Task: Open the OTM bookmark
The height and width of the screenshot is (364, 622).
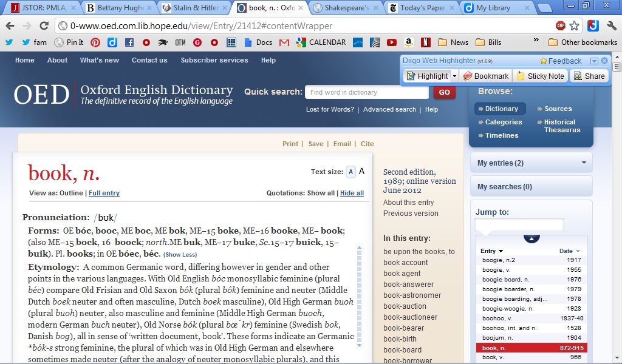Action: pyautogui.click(x=180, y=42)
